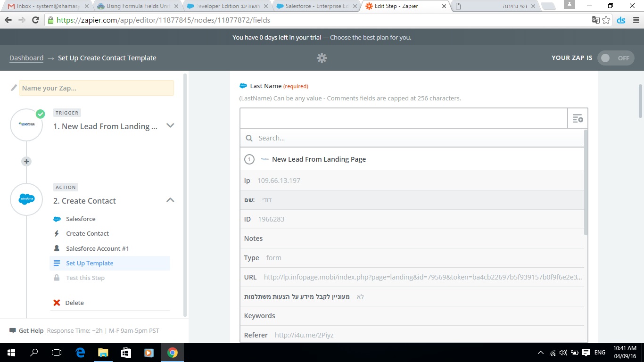The image size is (644, 362).
Task: Click the New Lead From Landing Page header
Action: 412,159
